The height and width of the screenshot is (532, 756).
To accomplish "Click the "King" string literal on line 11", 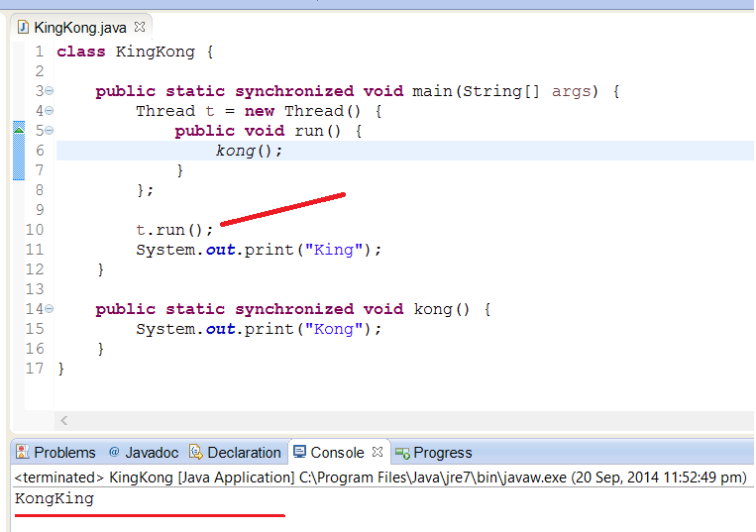I will pos(334,250).
